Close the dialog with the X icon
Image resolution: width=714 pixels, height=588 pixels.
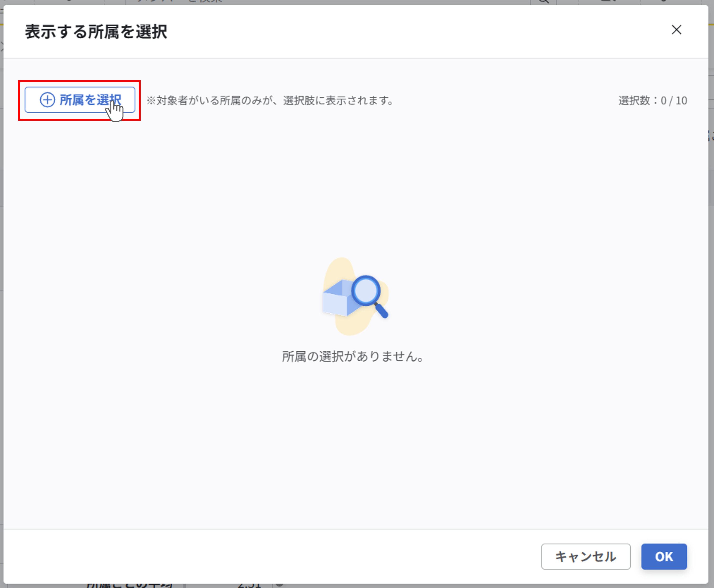point(676,30)
